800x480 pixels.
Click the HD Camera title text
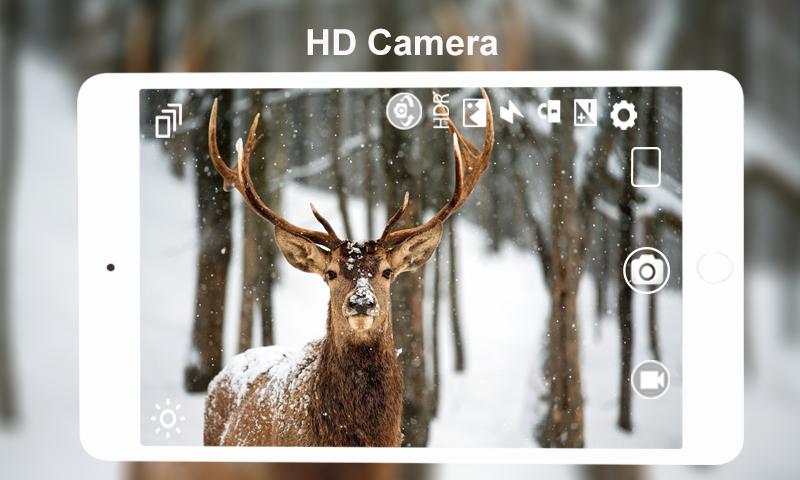point(402,43)
